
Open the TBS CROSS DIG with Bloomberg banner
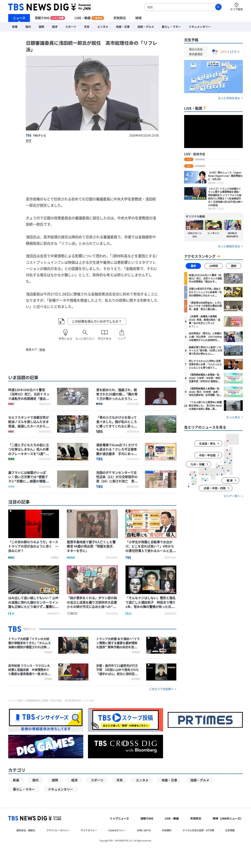pos(125,746)
